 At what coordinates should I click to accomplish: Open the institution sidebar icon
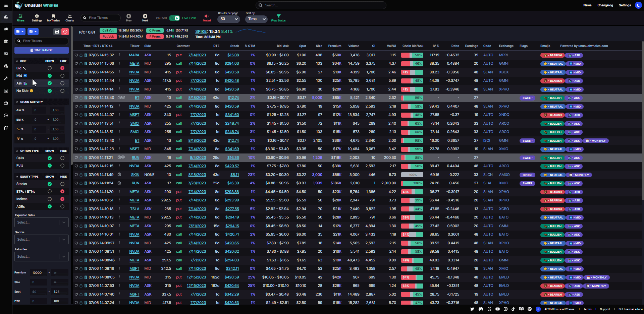6,42
